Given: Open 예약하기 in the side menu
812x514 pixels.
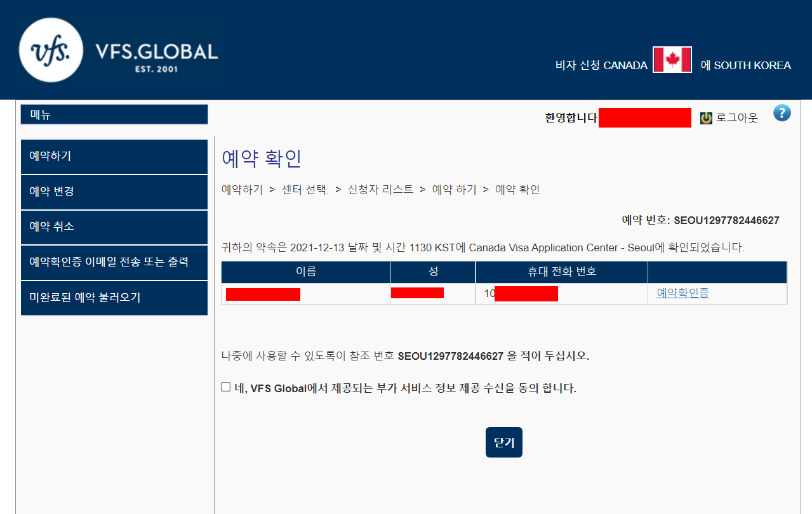Looking at the screenshot, I should (x=114, y=156).
